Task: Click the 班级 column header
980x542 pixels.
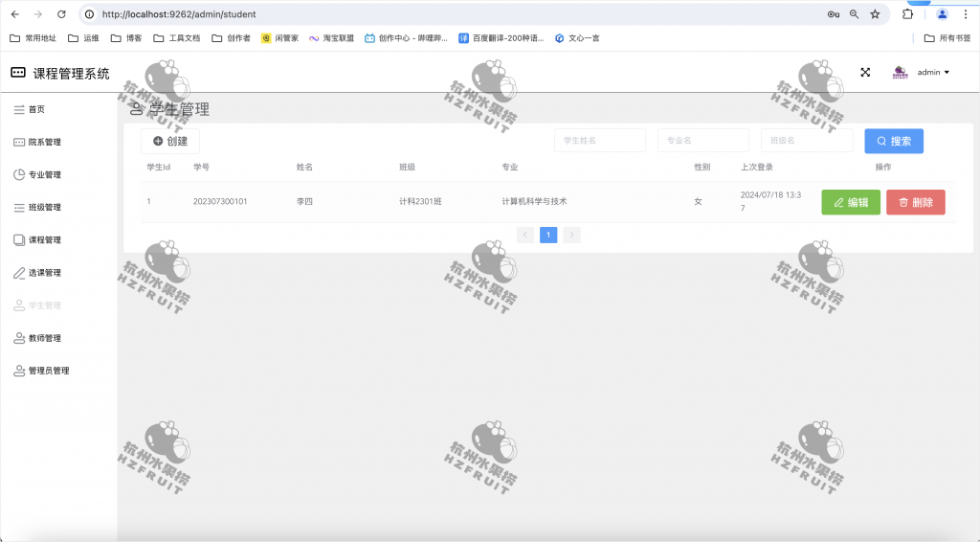Action: point(408,167)
